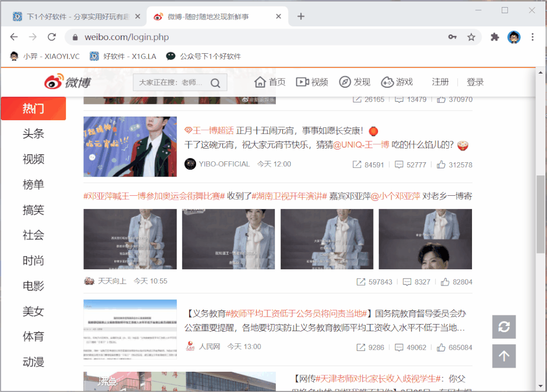Go back with browser back arrow
This screenshot has height=392, width=547.
pos(14,37)
